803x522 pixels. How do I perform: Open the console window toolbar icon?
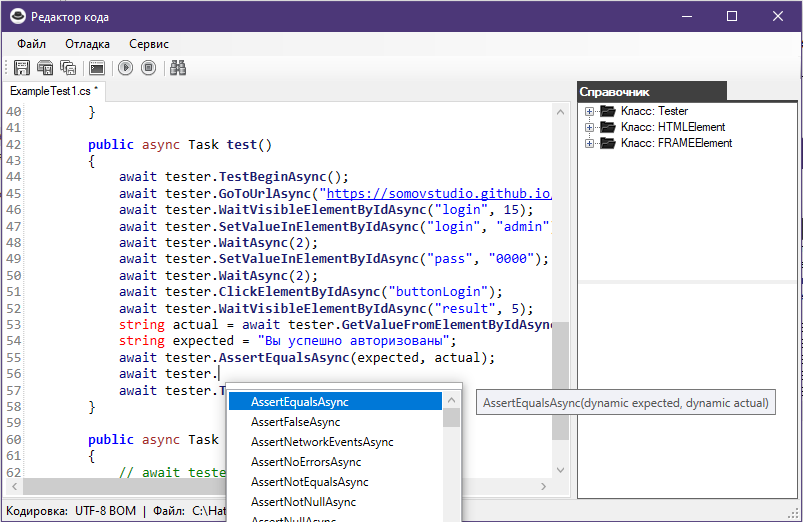[96, 68]
